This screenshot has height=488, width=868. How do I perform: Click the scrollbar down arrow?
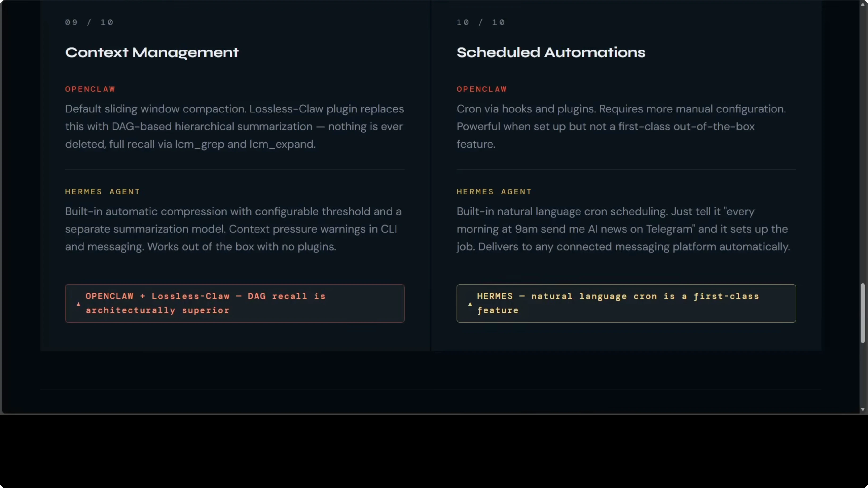point(863,409)
